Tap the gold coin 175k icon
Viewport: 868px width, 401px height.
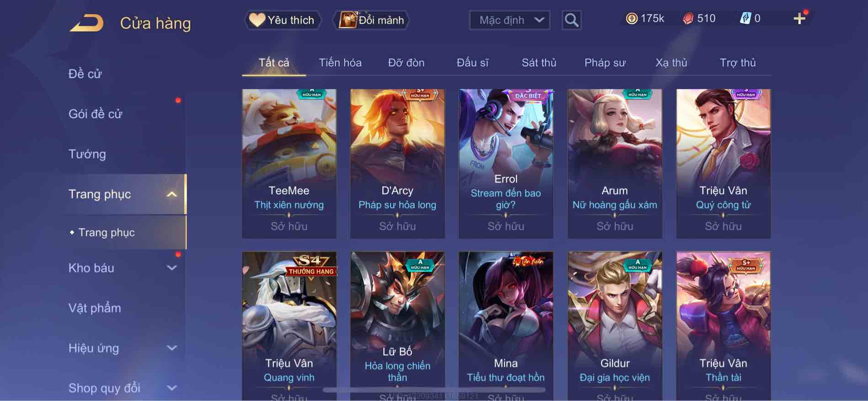pyautogui.click(x=632, y=19)
